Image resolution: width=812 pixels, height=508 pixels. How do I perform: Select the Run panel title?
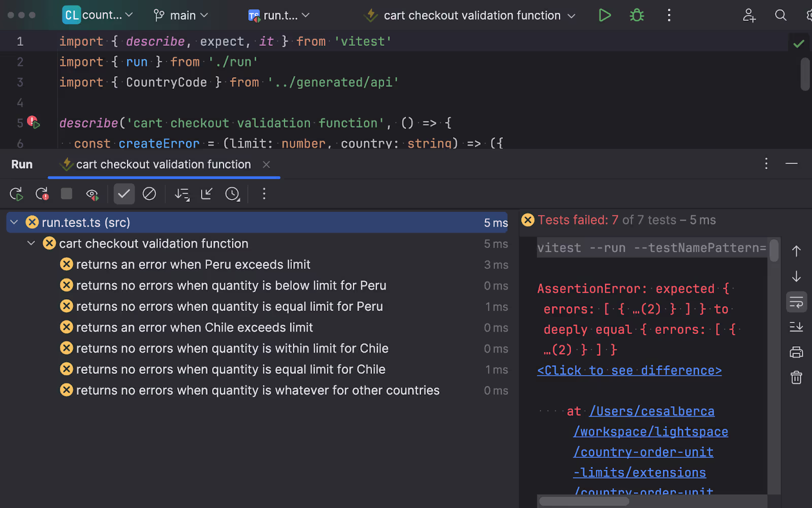(22, 164)
